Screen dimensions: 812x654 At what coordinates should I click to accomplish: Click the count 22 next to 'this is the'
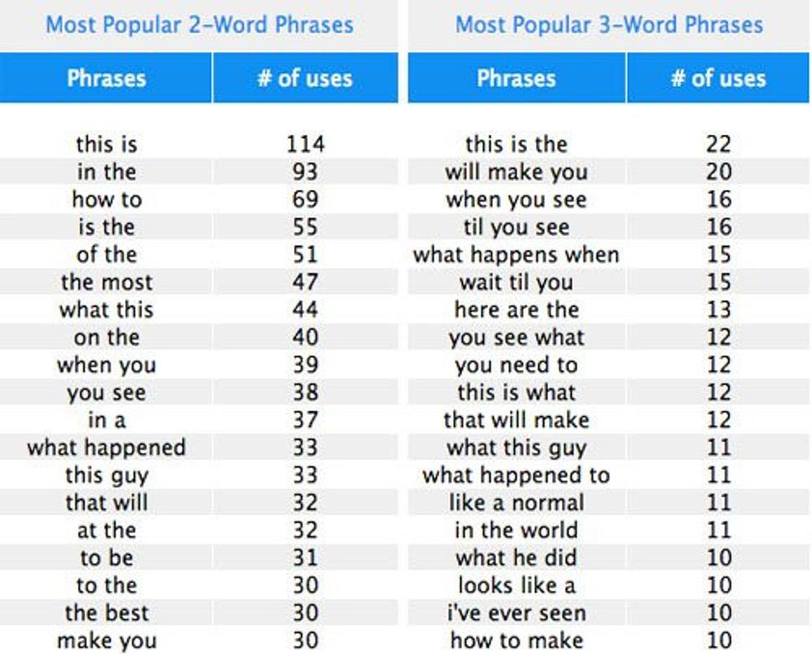pos(719,144)
